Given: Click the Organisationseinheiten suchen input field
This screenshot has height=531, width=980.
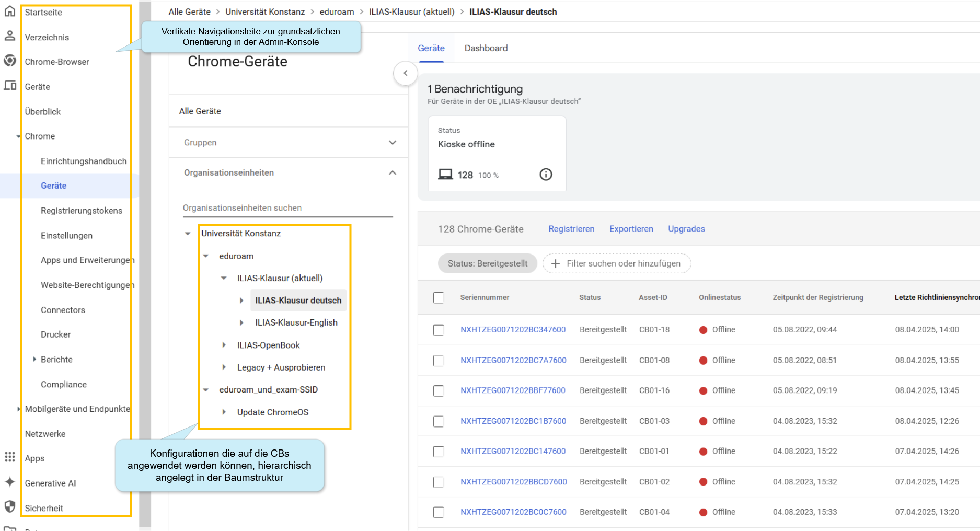Looking at the screenshot, I should (x=287, y=208).
